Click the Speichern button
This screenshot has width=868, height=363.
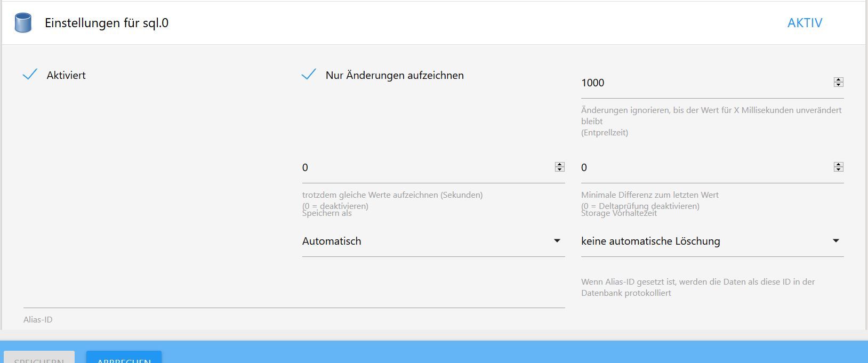click(39, 357)
